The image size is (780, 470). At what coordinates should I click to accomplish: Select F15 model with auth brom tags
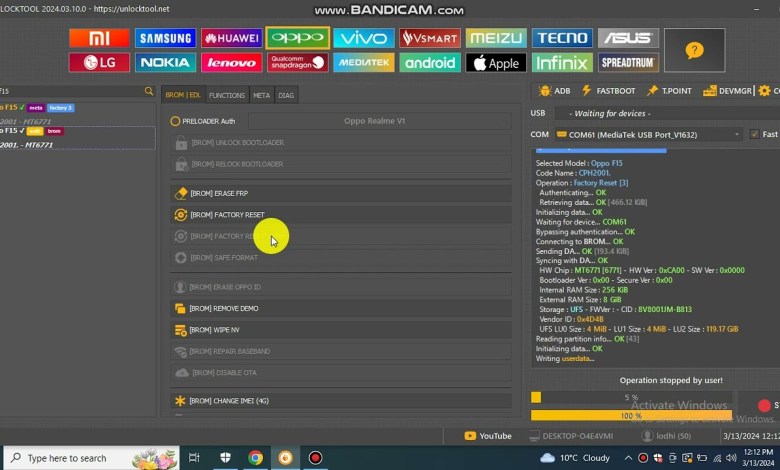pyautogui.click(x=77, y=138)
